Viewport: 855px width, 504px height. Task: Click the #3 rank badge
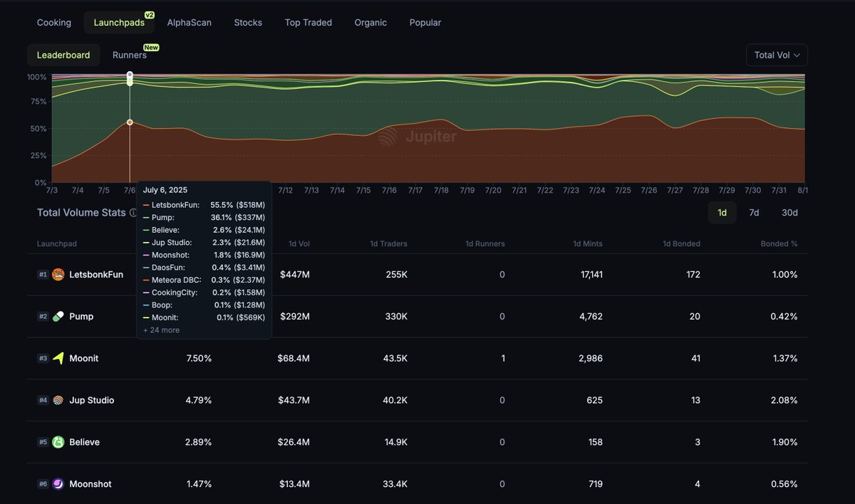43,358
